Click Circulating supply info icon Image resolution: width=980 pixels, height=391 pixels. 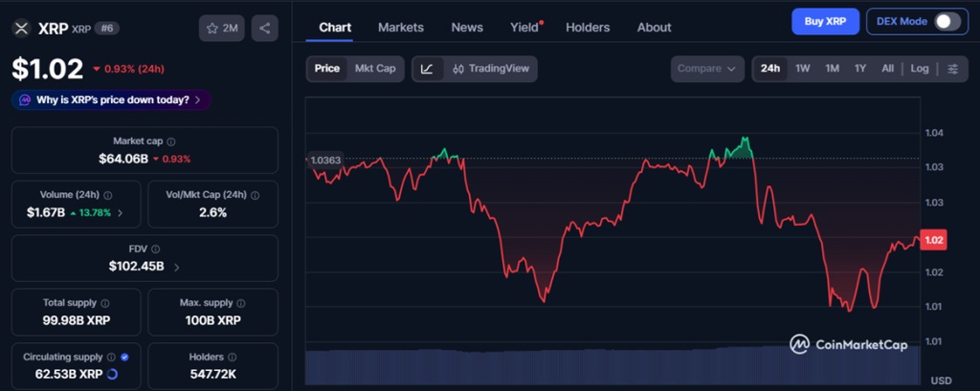111,358
